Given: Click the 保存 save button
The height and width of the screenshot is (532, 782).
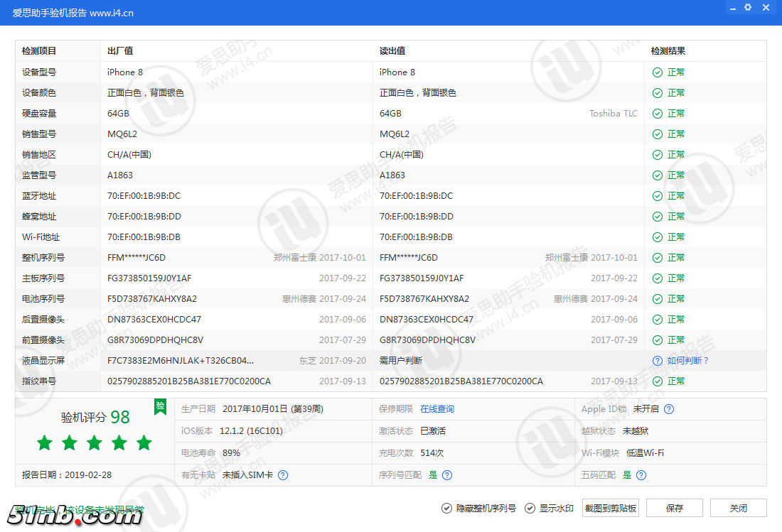Looking at the screenshot, I should (674, 508).
